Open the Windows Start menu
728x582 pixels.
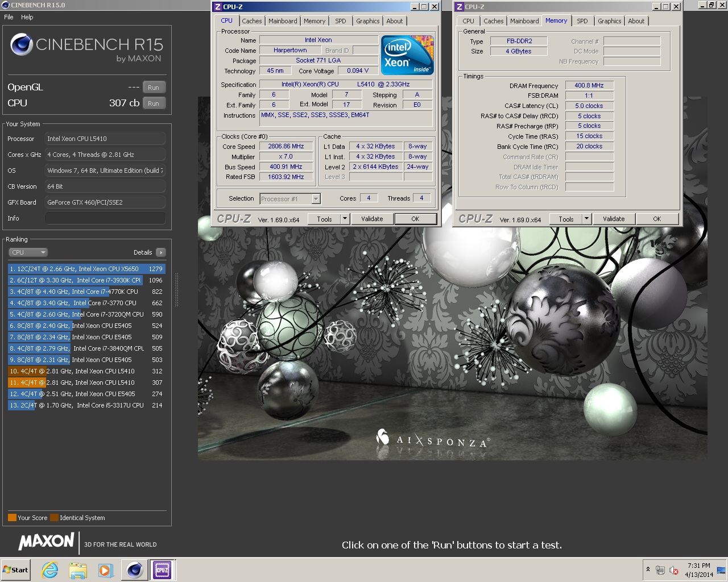click(x=15, y=570)
